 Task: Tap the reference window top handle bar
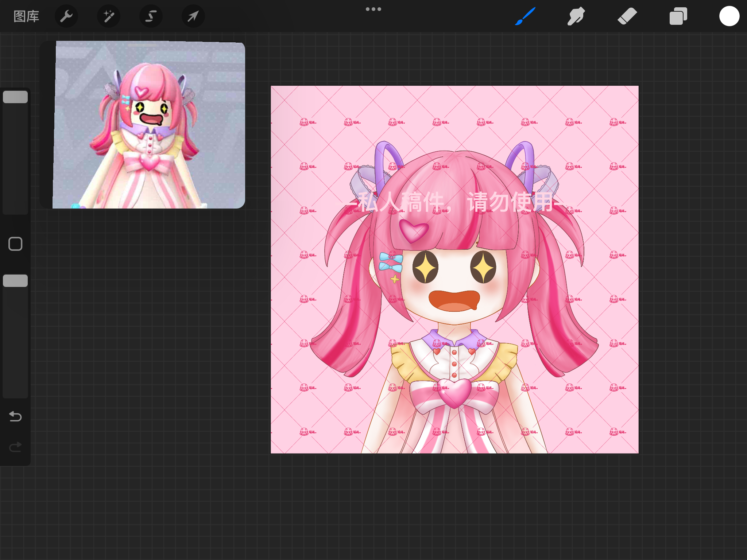(143, 45)
